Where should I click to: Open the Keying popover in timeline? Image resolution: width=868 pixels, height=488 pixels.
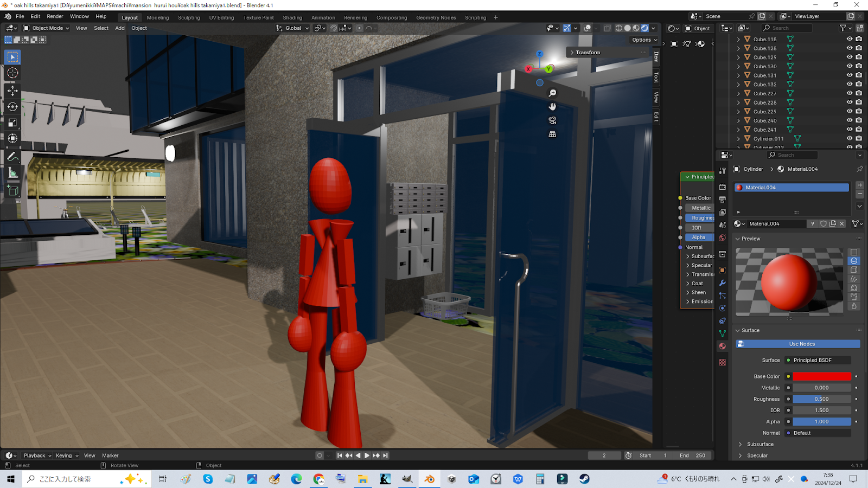67,455
